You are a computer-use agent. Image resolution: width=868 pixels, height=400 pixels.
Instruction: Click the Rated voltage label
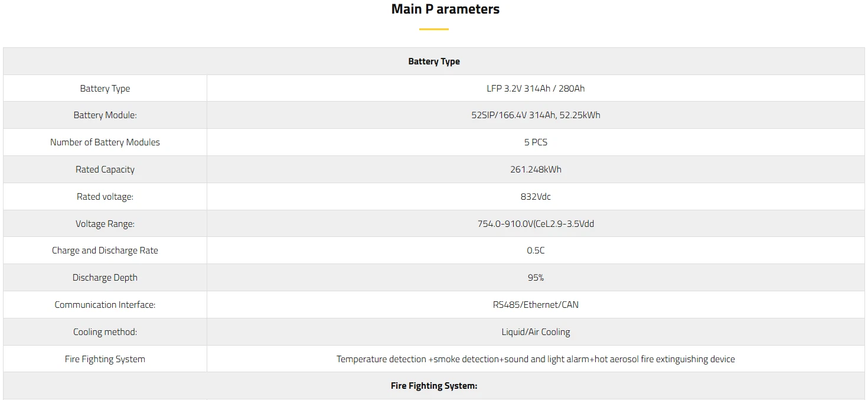click(x=105, y=197)
